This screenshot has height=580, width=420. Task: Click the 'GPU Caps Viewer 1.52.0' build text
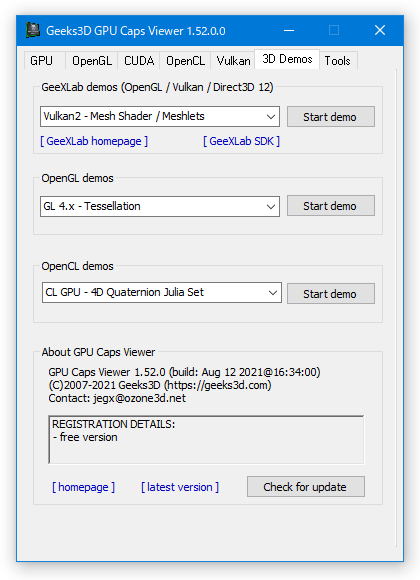tap(184, 372)
